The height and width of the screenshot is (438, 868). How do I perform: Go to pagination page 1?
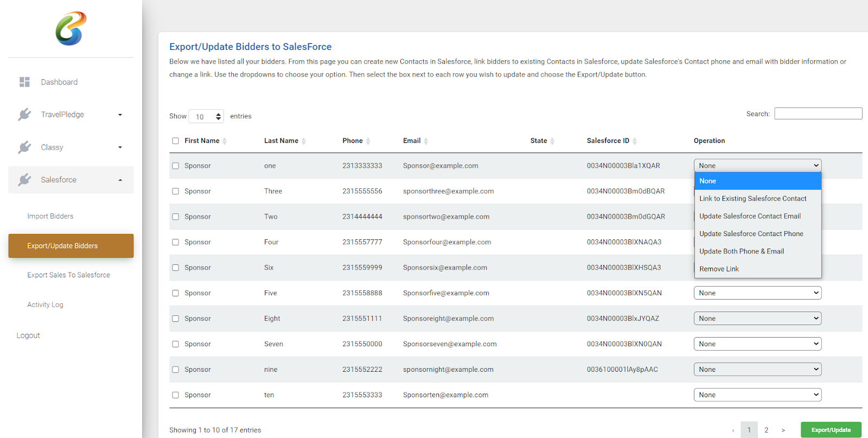click(749, 430)
